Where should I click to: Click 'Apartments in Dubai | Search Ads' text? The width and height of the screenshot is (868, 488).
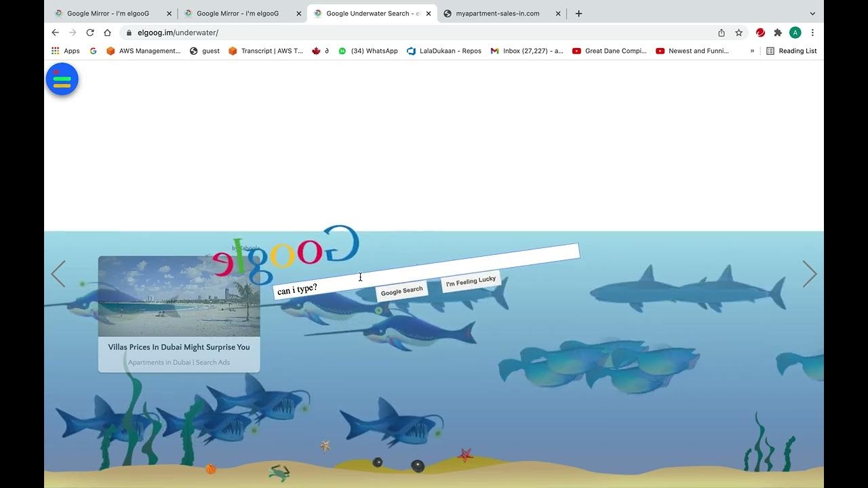(179, 363)
